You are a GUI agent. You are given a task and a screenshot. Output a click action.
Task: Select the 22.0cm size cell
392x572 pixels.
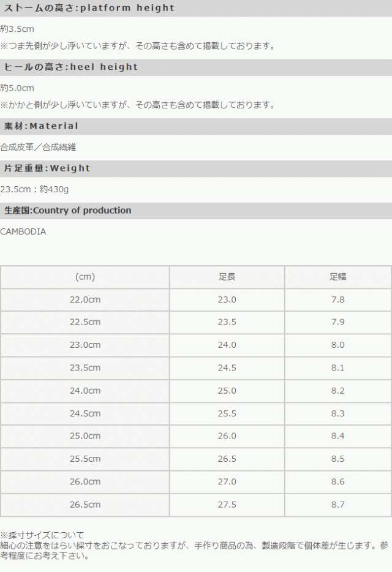pyautogui.click(x=85, y=299)
